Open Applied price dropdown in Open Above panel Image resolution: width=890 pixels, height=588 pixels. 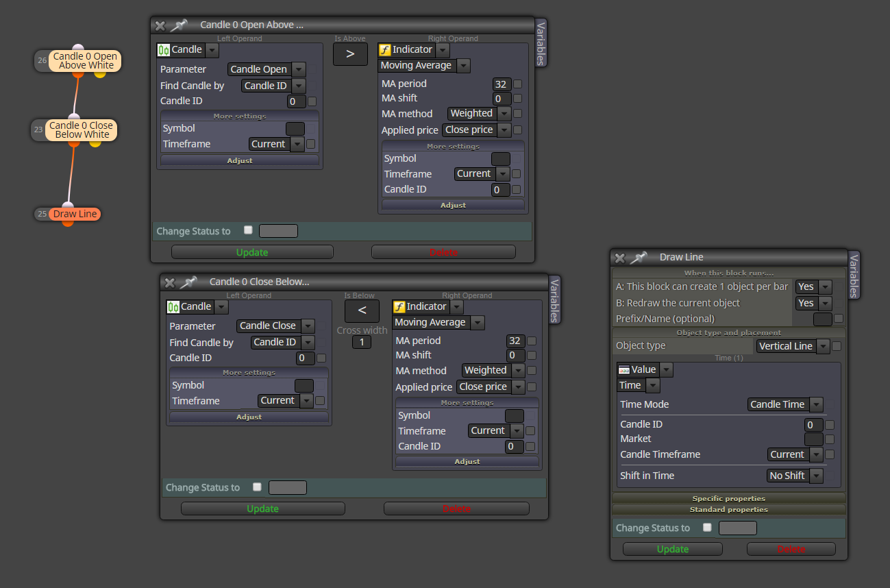click(x=477, y=130)
